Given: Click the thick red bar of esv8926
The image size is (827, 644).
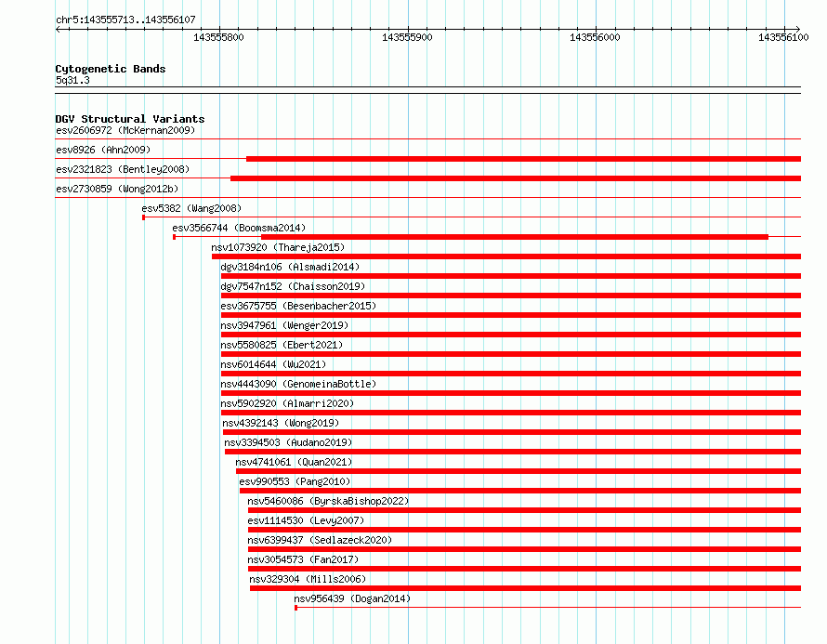Looking at the screenshot, I should [524, 159].
